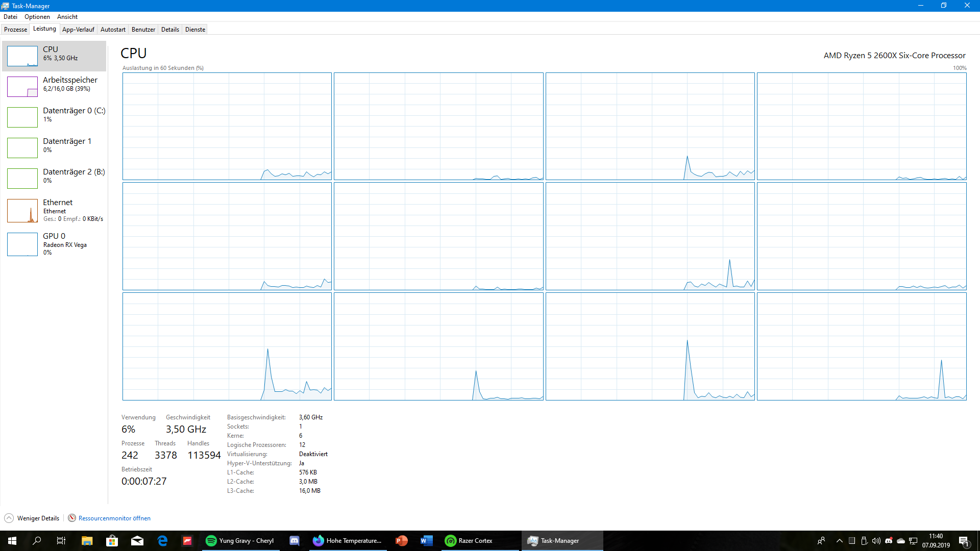Collapse with the Weniger Details arrow

click(x=9, y=518)
